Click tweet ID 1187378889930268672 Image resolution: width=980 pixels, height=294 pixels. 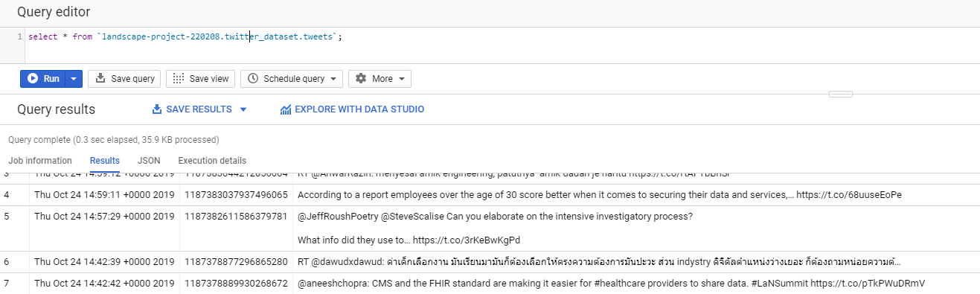236,284
